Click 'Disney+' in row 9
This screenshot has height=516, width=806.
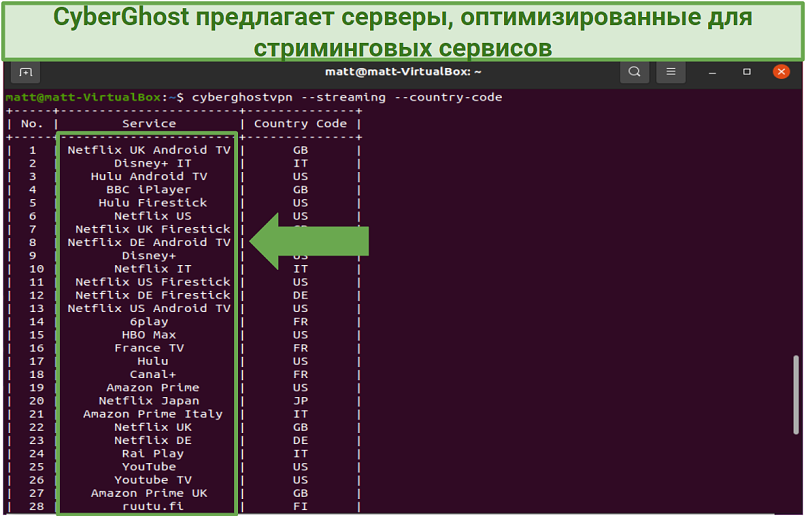pyautogui.click(x=149, y=255)
